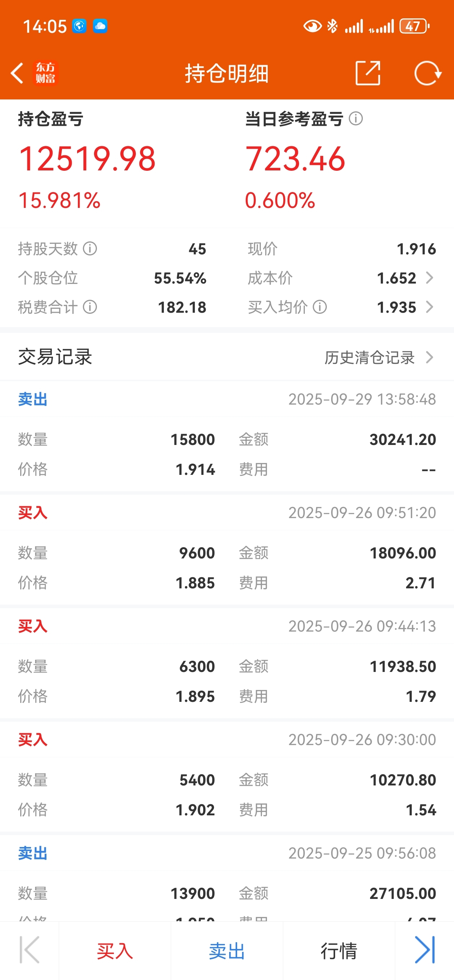Open 历史清仓记录 chevron link
This screenshot has width=454, height=980.
click(x=379, y=358)
